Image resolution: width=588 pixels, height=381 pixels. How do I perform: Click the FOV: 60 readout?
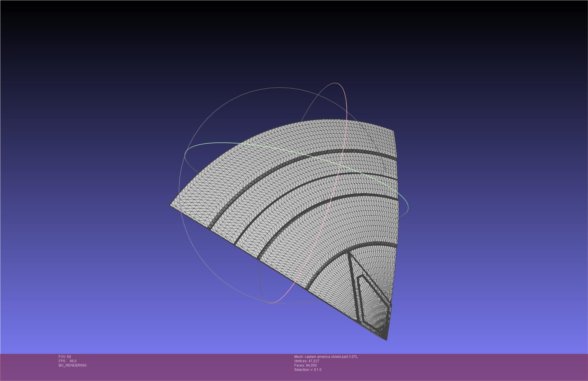click(65, 357)
